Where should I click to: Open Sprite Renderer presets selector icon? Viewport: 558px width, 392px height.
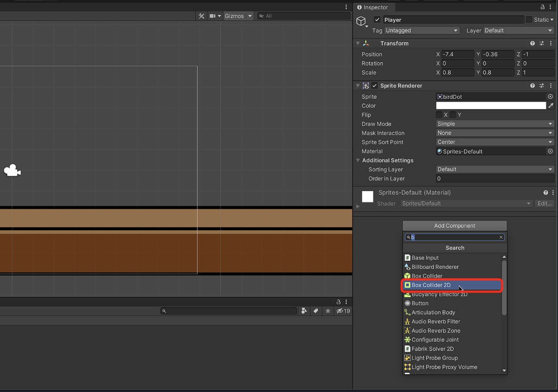(x=542, y=86)
